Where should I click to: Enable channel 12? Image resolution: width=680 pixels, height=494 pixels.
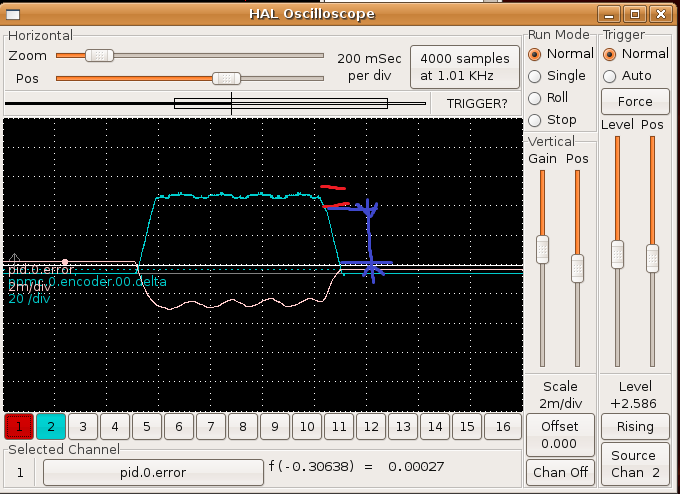[371, 427]
